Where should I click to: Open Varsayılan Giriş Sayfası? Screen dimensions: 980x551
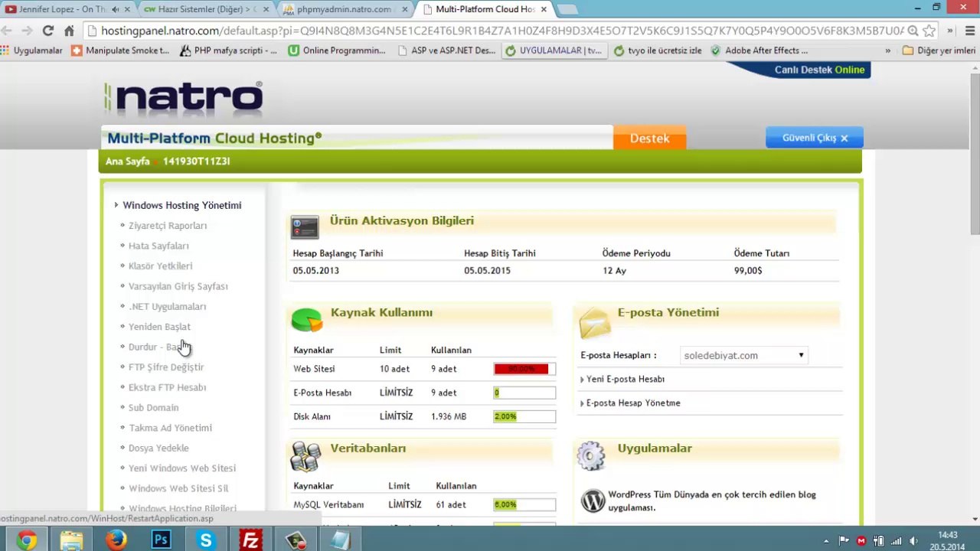[x=178, y=286]
